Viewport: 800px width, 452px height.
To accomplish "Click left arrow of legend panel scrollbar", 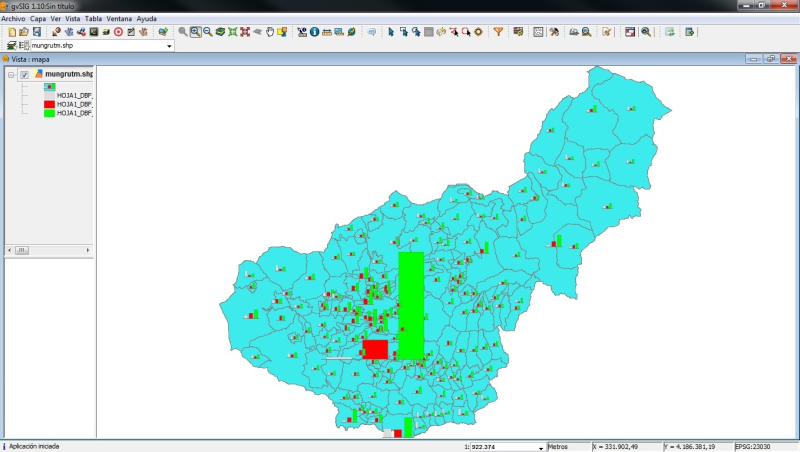I will (9, 250).
